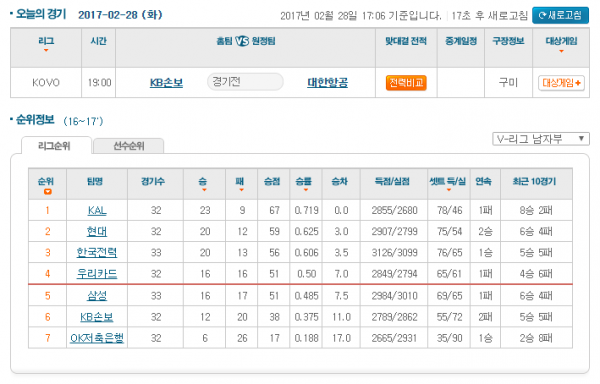Open KAL team link in standings

(x=97, y=210)
